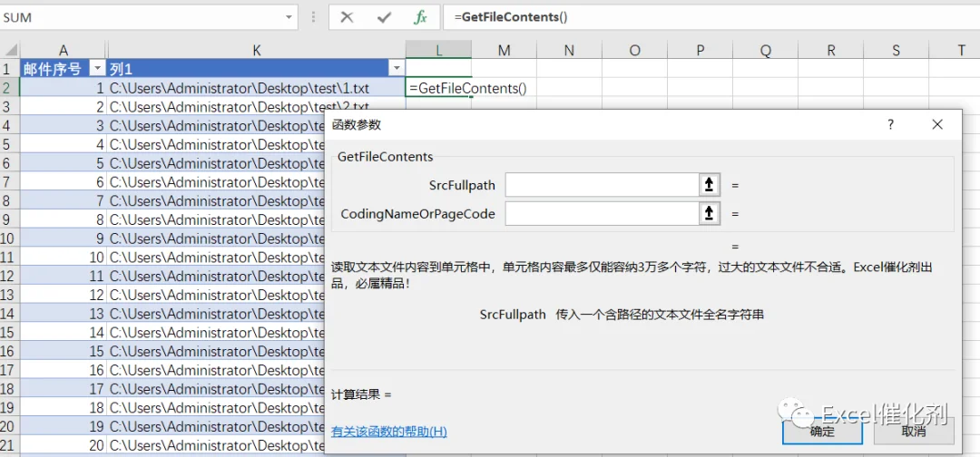Viewport: 980px width, 457px height.
Task: Click the 确定 button in the dialog
Action: [821, 432]
